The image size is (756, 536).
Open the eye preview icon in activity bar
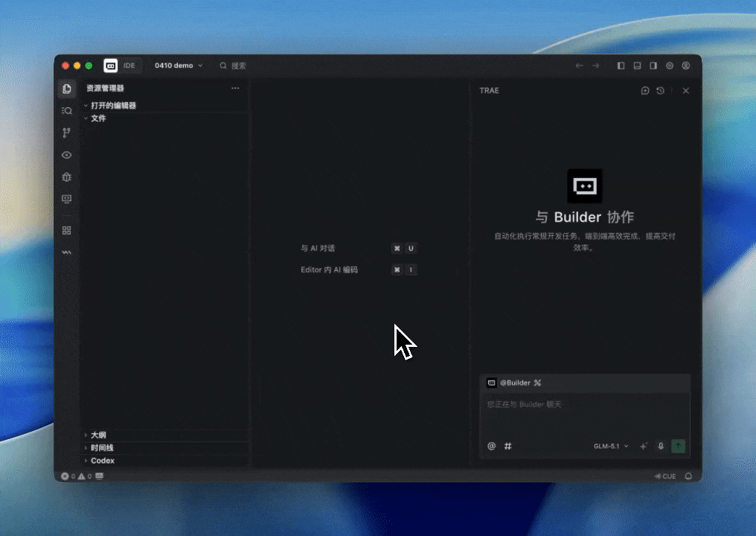tap(66, 155)
